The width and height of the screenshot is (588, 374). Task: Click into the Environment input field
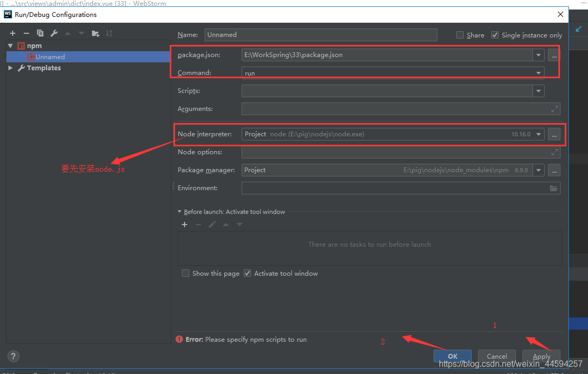pos(401,188)
